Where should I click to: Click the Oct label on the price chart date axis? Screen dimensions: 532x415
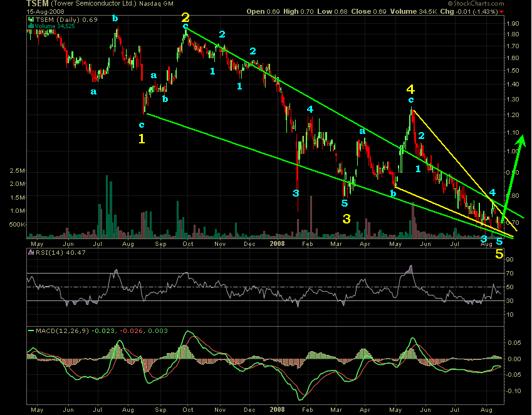[x=188, y=243]
